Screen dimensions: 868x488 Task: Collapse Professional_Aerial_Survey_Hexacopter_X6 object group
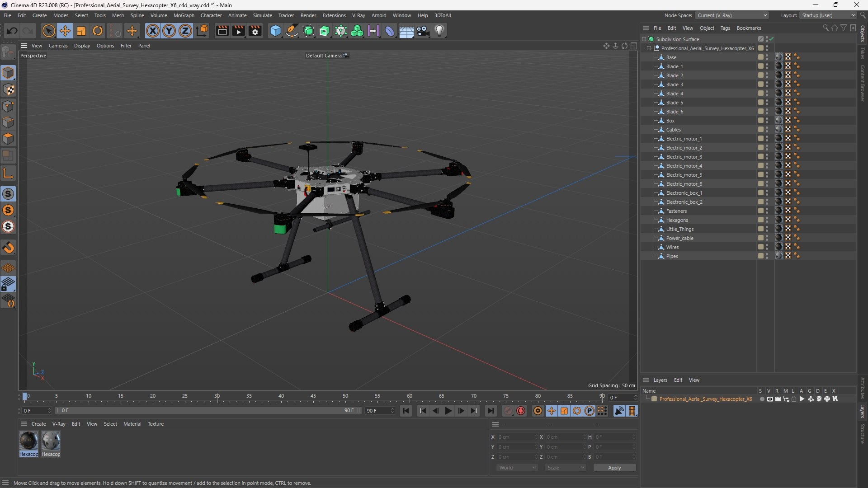(x=649, y=48)
